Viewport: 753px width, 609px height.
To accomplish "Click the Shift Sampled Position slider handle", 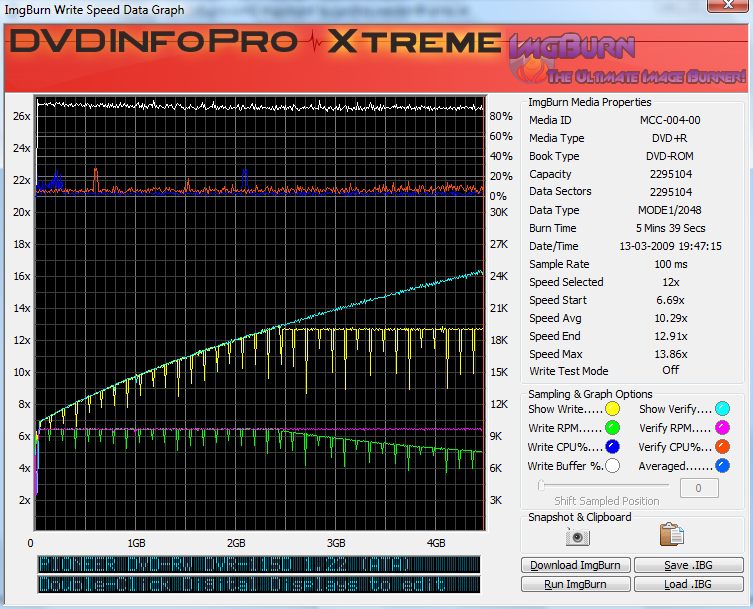I will pyautogui.click(x=541, y=485).
